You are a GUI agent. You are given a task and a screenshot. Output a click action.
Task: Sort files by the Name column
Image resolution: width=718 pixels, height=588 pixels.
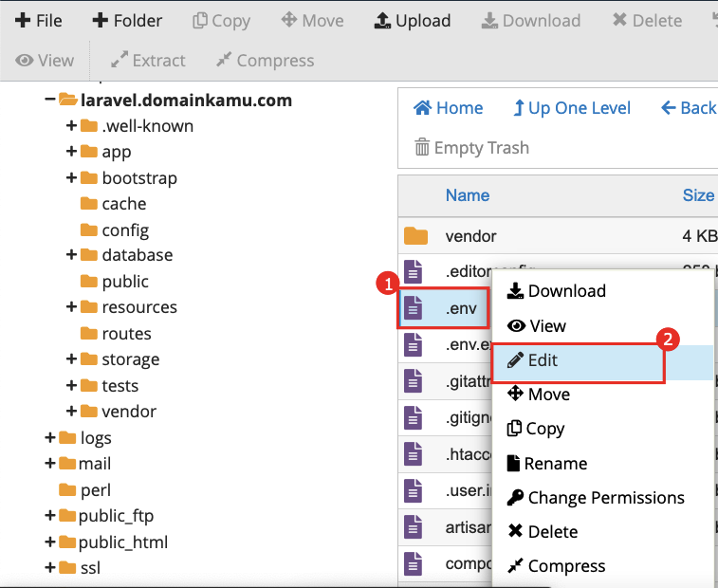(x=468, y=195)
